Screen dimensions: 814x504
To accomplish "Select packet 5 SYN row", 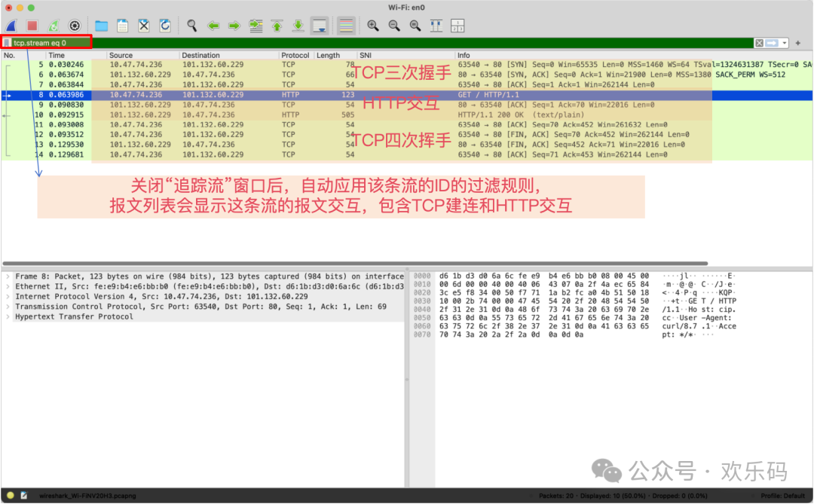I will point(406,65).
